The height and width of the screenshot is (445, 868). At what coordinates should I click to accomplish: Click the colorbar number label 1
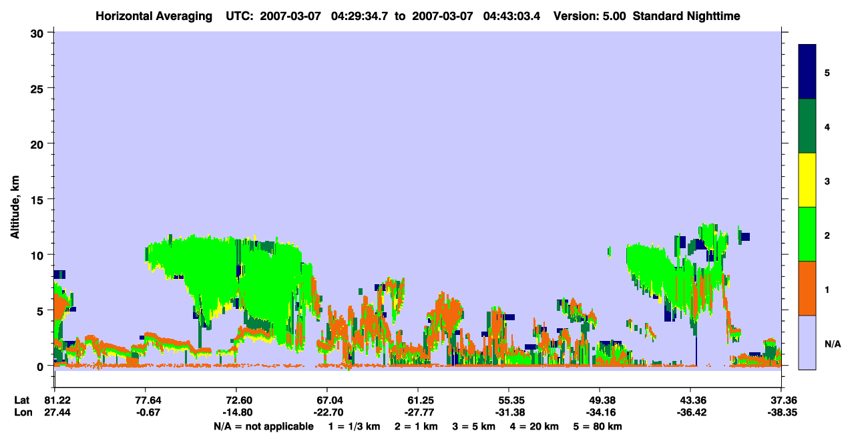827,289
